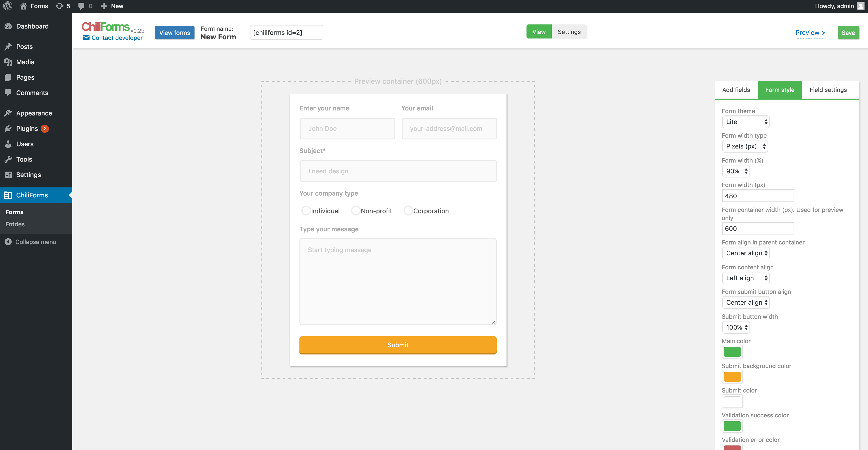Click the WordPress logo icon
The width and height of the screenshot is (868, 450).
tap(7, 6)
